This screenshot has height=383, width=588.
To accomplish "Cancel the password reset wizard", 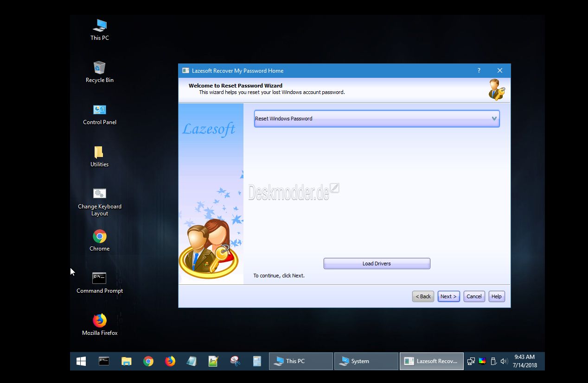I will 474,296.
